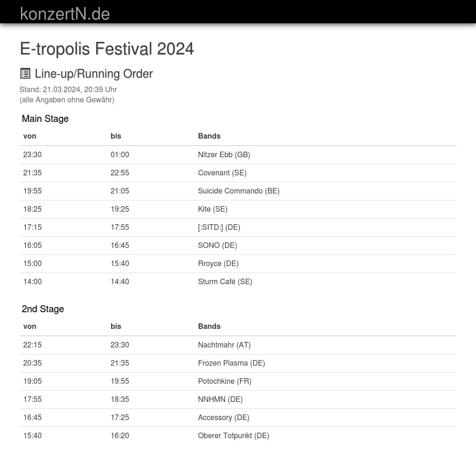Click the Oberer Totpunkt (DE) band name

(233, 436)
